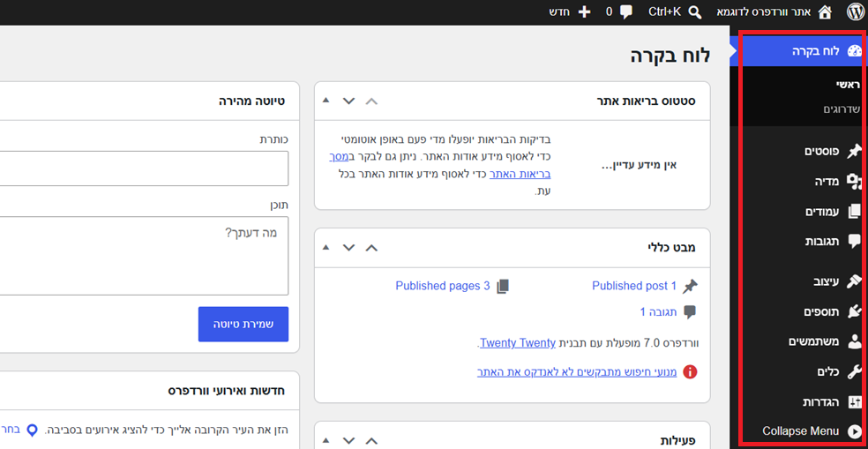
Task: Click the שמירת טיוטה button
Action: tap(243, 325)
